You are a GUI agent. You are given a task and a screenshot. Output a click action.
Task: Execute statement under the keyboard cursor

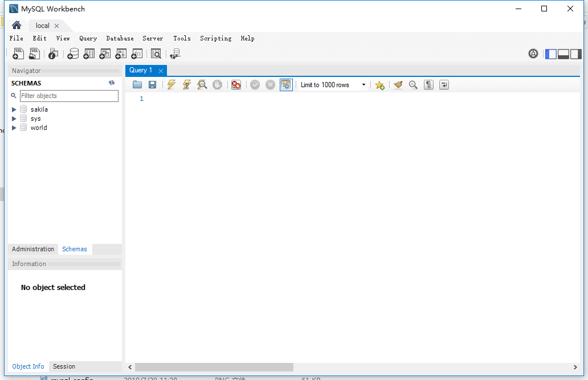coord(187,85)
